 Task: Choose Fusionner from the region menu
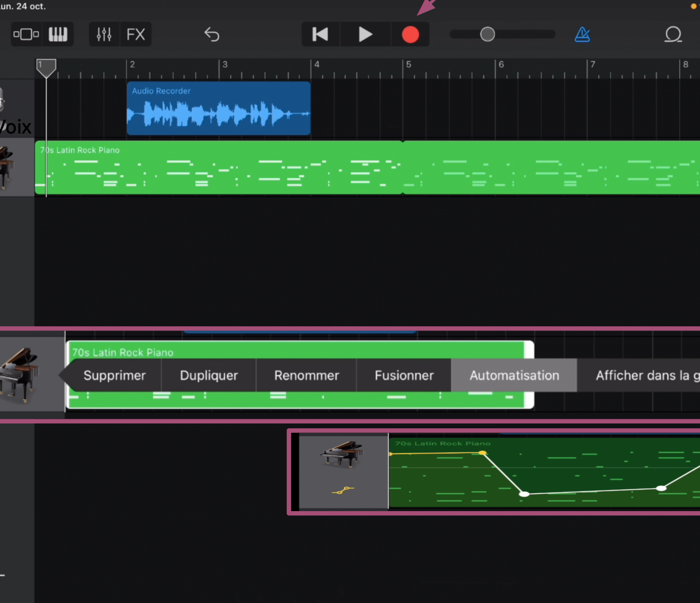404,375
